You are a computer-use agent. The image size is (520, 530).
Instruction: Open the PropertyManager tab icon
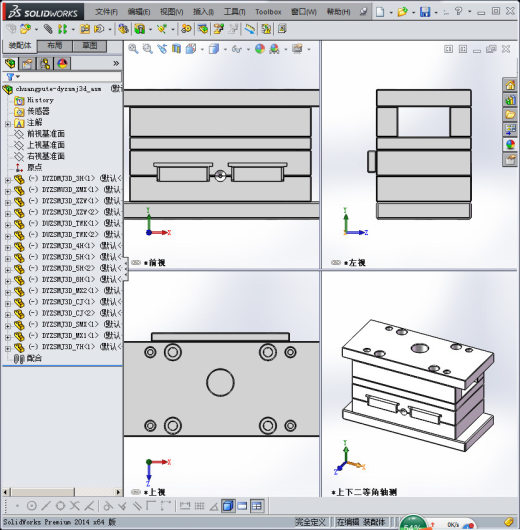28,63
